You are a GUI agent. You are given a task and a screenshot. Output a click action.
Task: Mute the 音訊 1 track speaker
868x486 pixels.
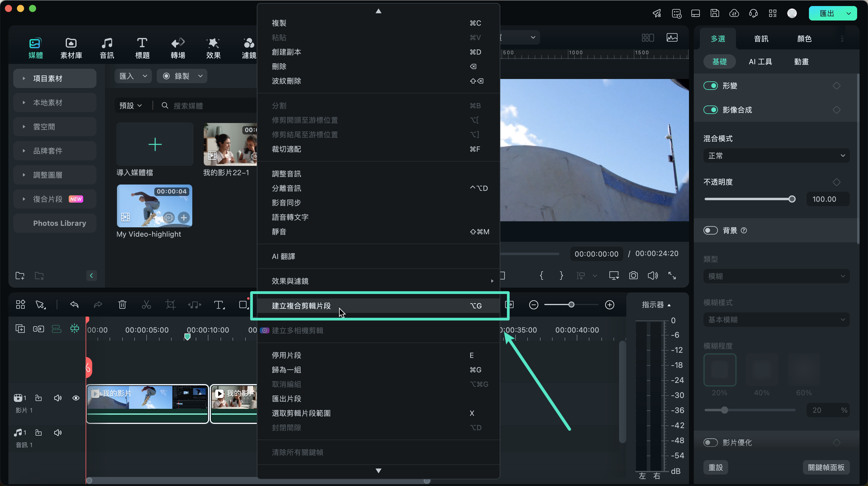[58, 432]
